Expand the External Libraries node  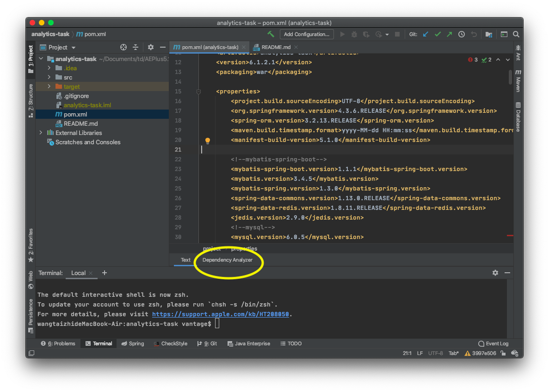point(41,133)
